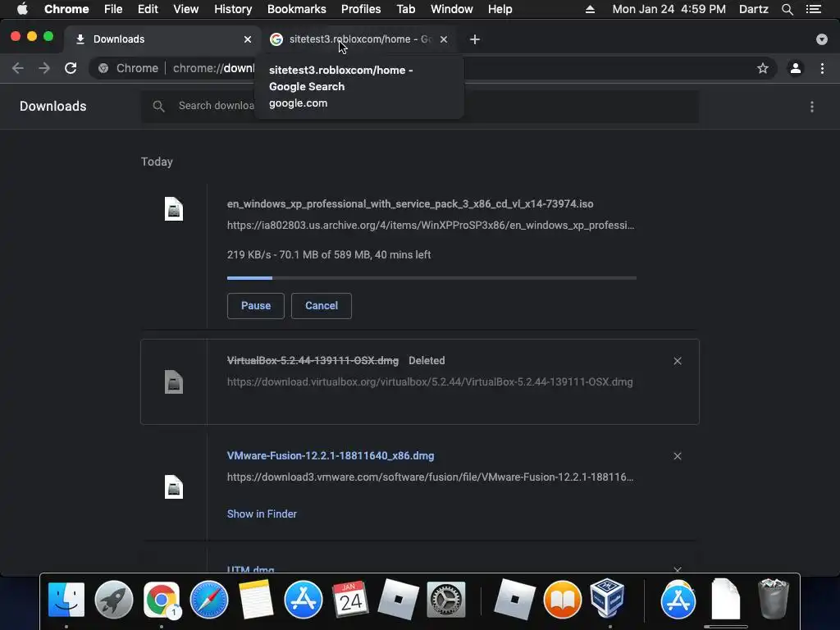
Task: Click the deleted VirtualBox dmg file icon
Action: [x=174, y=382]
